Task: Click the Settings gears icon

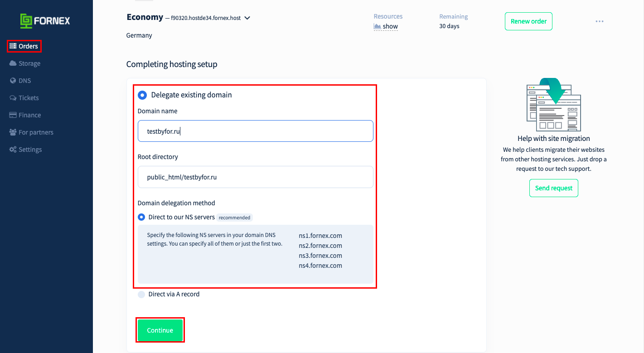Action: coord(13,150)
